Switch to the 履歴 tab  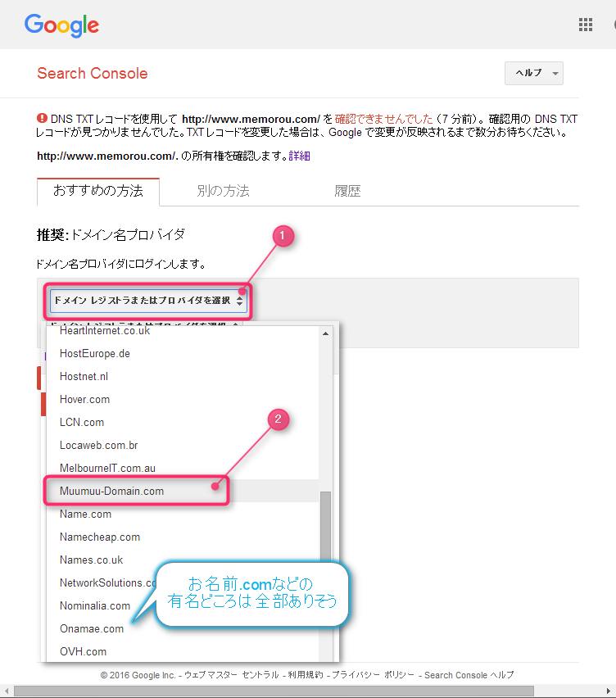point(347,192)
